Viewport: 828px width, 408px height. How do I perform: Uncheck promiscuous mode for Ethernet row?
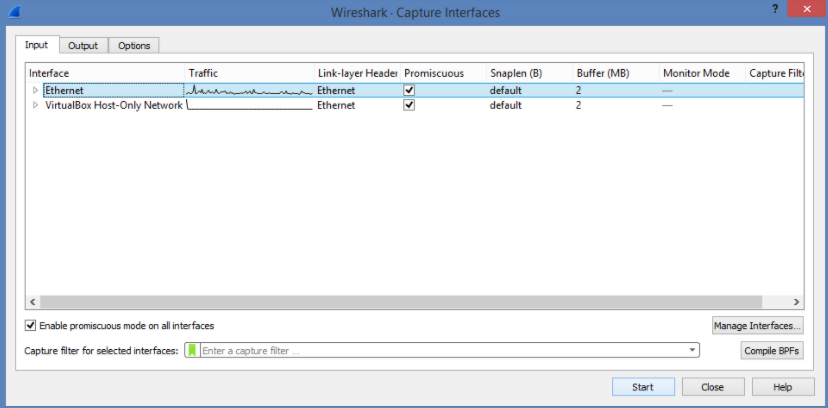pyautogui.click(x=409, y=90)
